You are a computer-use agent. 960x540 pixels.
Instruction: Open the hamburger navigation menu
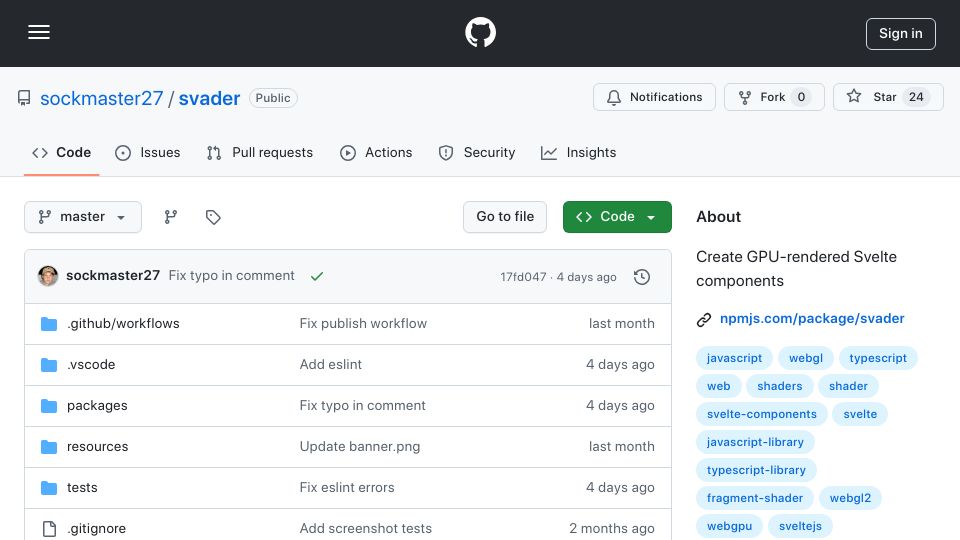click(39, 32)
